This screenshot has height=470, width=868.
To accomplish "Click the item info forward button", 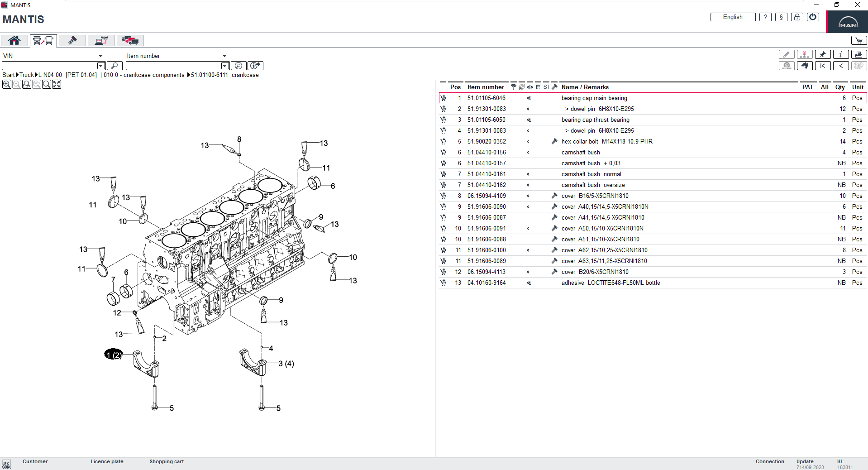I will click(x=256, y=66).
